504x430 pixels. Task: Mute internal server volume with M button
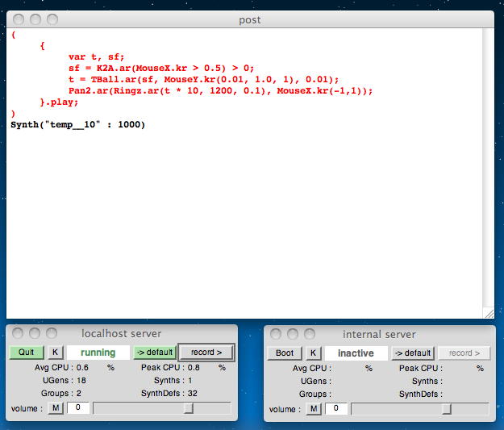[x=314, y=409]
